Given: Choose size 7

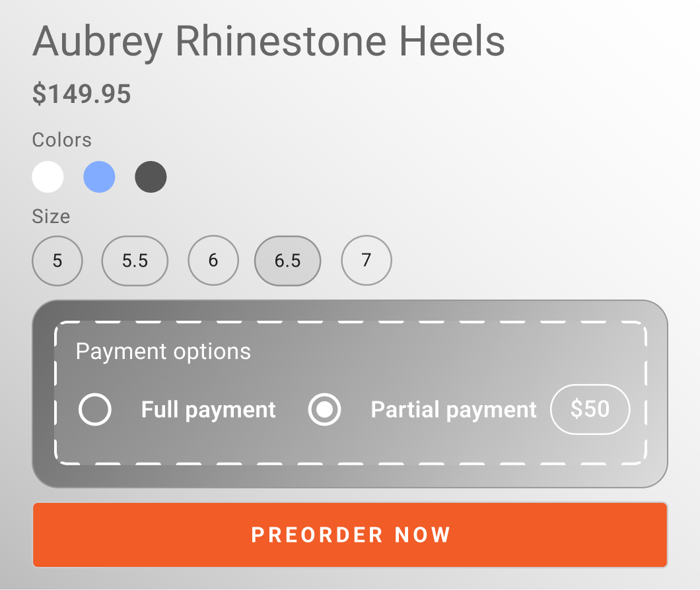Looking at the screenshot, I should (367, 261).
